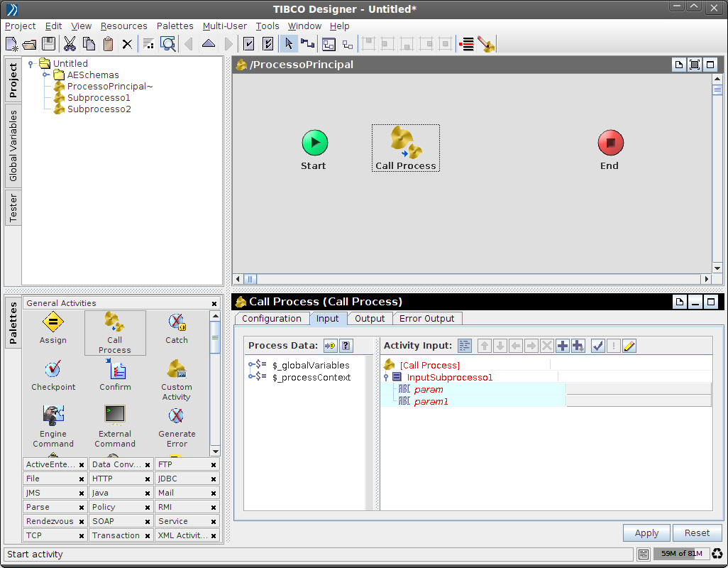Pick the Engine Command palette activity
This screenshot has height=568, width=728.
53,426
